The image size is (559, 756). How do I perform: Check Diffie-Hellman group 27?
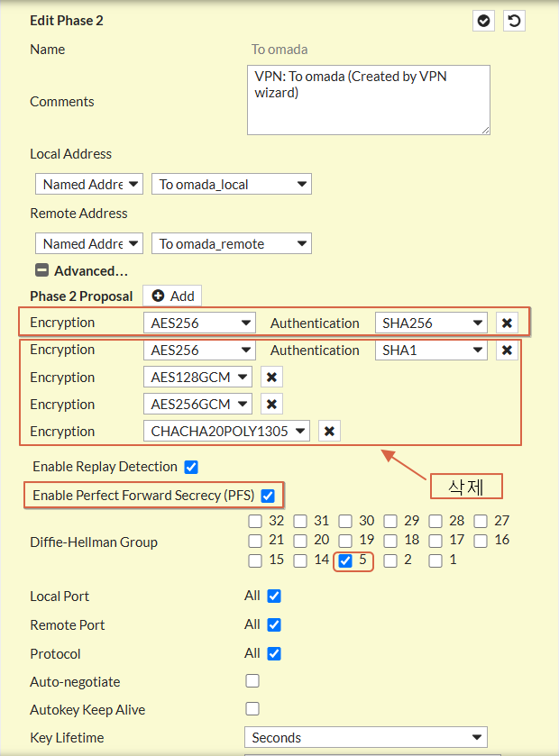point(481,521)
